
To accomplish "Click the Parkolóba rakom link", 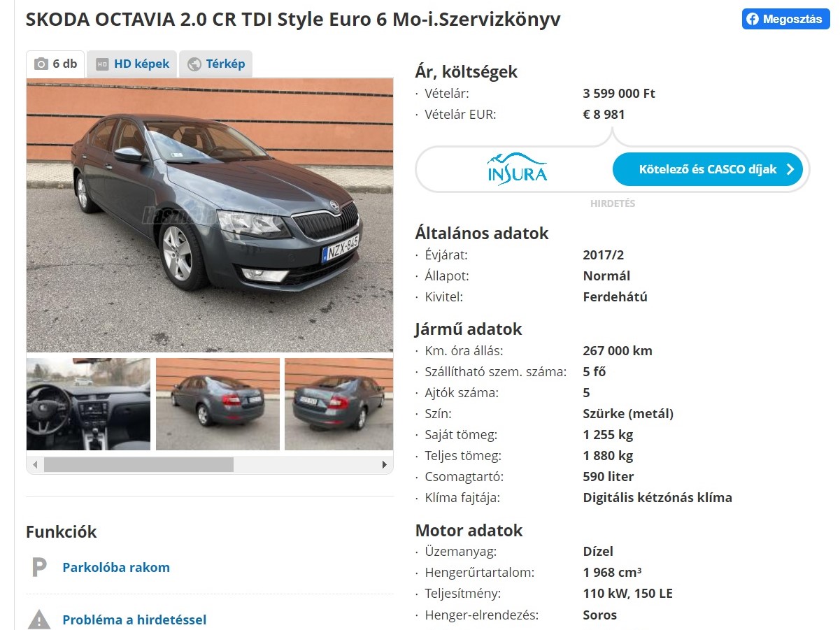I will [116, 567].
